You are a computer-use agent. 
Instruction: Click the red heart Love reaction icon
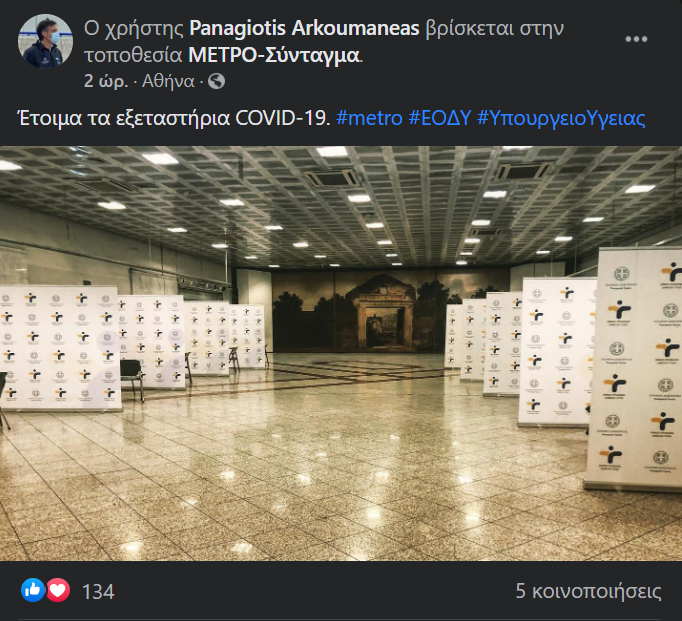[58, 590]
